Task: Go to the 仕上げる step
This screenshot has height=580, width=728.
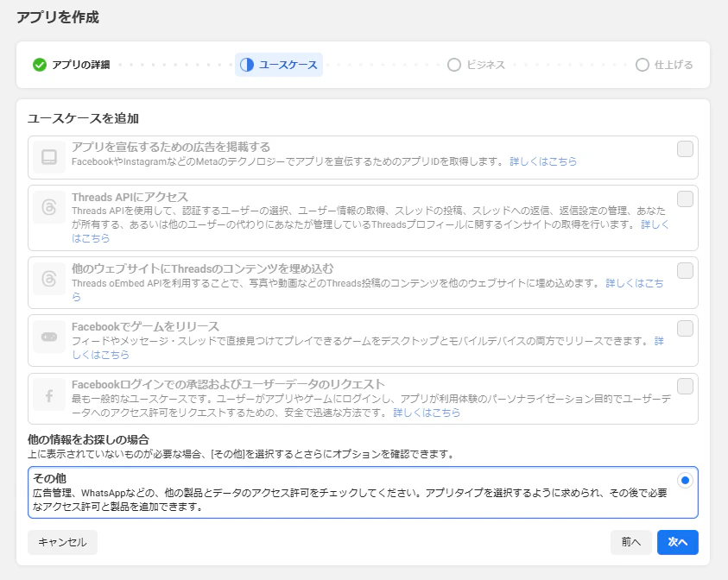Action: [664, 65]
